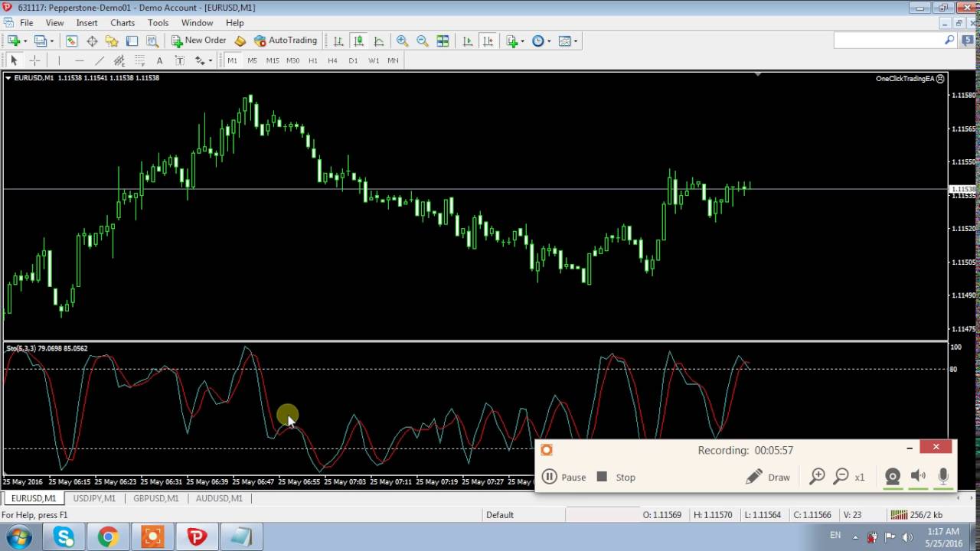Select the text tool A
Viewport: 980px width, 551px height.
coord(159,60)
